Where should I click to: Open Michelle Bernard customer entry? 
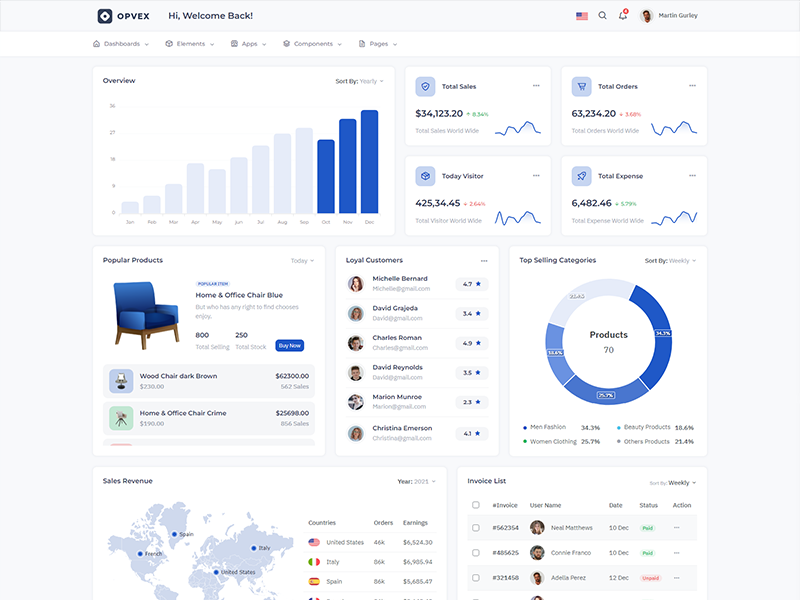pyautogui.click(x=417, y=284)
